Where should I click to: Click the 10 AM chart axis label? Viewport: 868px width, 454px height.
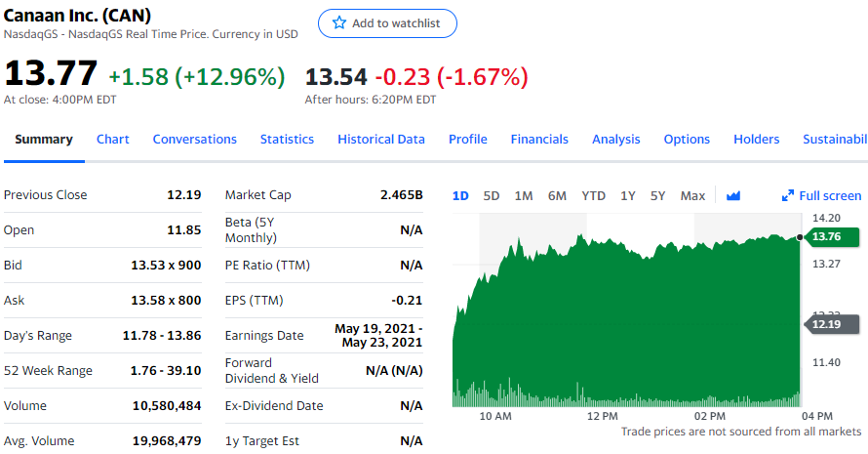(495, 416)
